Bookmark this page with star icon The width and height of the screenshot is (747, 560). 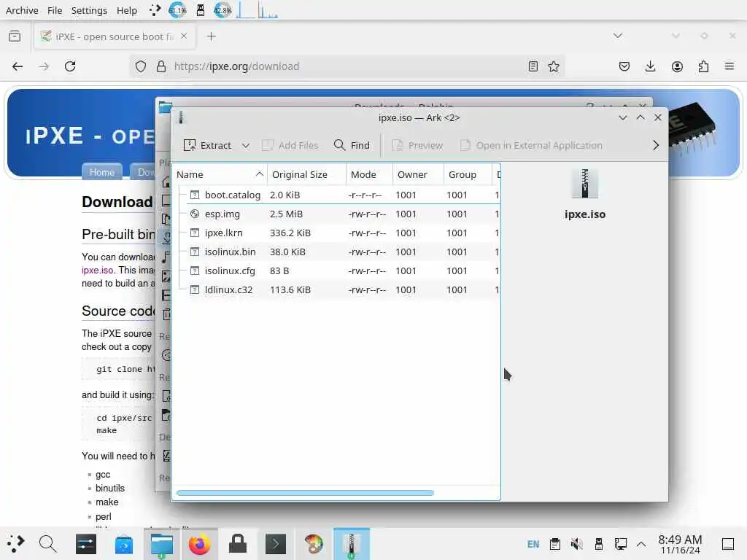[554, 66]
